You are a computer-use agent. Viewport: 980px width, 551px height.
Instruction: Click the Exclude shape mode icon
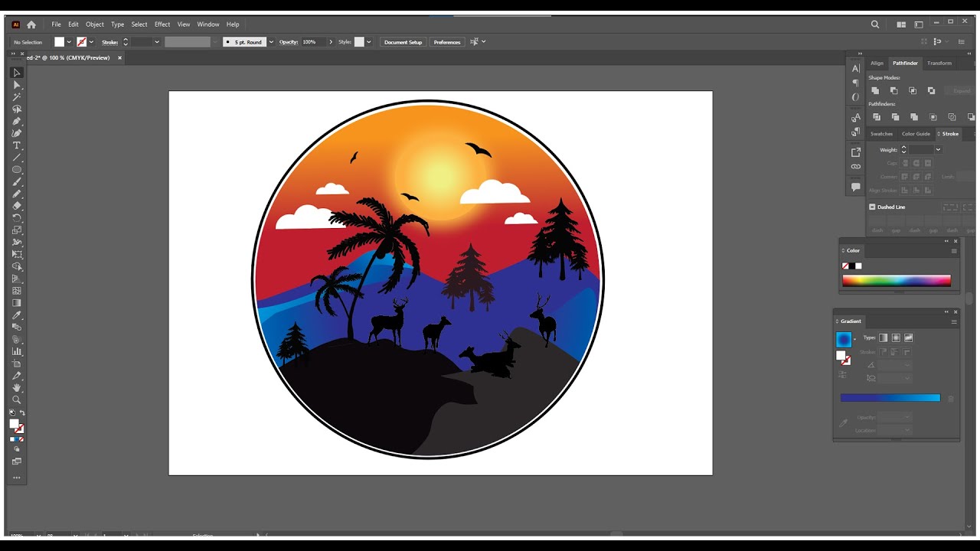[931, 90]
